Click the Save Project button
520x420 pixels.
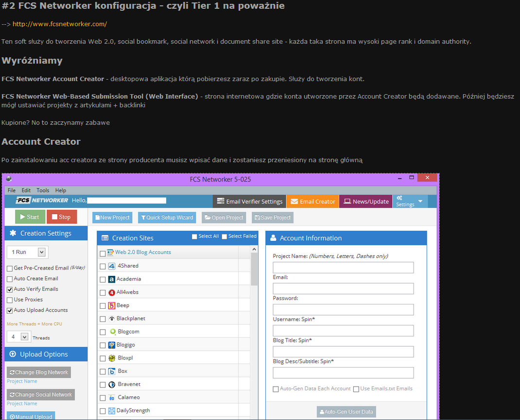[x=273, y=218]
